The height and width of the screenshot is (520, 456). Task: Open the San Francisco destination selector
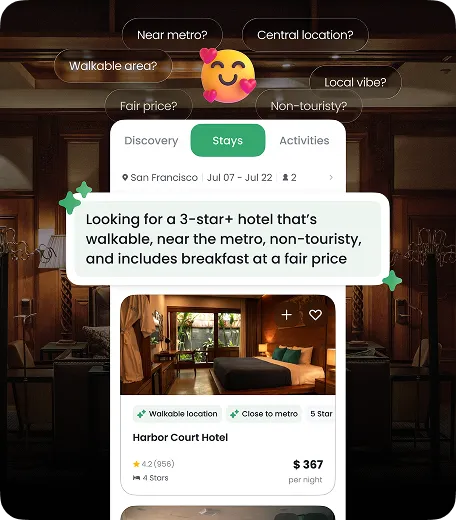164,177
